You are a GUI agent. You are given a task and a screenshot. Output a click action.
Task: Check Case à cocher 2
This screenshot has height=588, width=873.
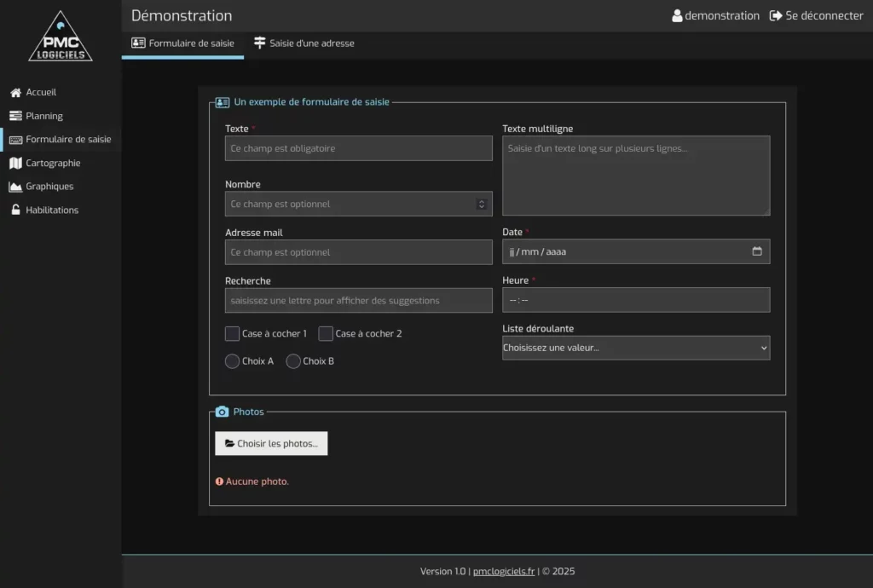[326, 334]
